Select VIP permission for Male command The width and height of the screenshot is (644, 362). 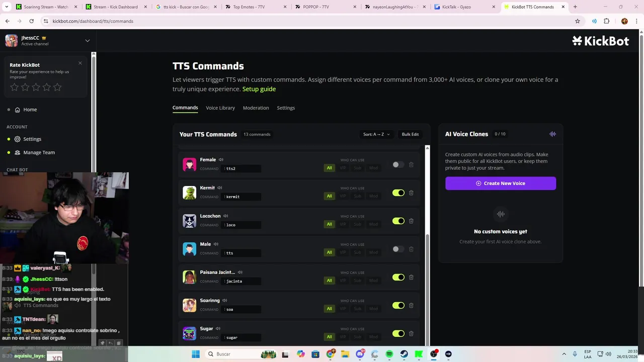point(343,252)
